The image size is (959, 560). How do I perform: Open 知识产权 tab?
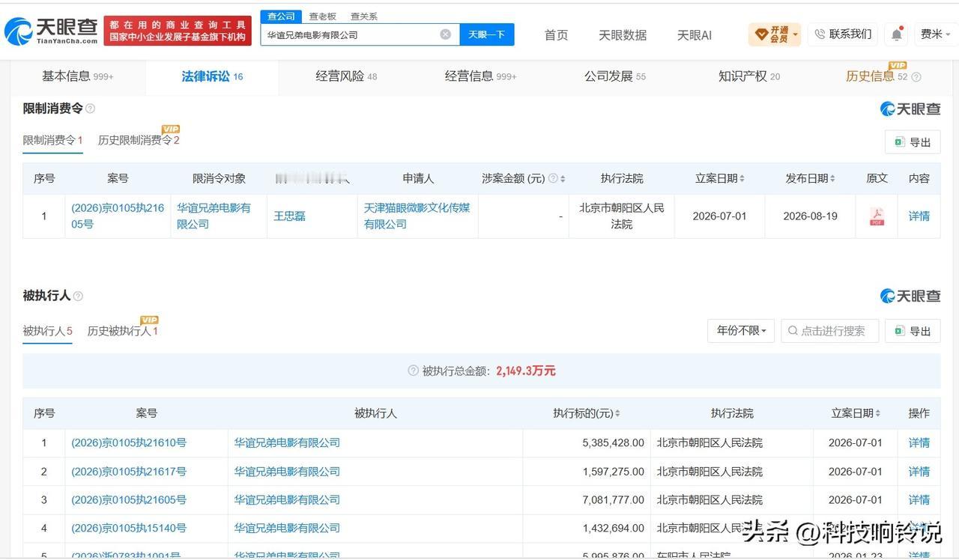tap(748, 76)
